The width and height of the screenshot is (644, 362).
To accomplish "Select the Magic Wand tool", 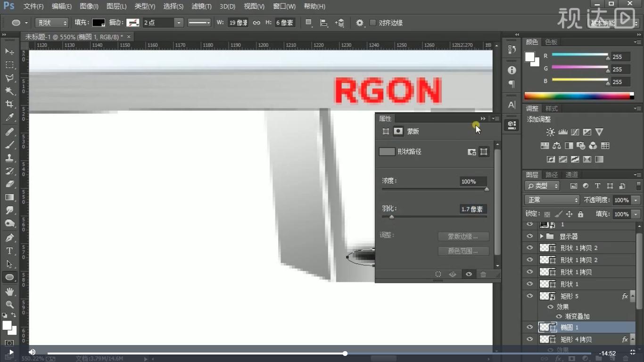I will 9,91.
